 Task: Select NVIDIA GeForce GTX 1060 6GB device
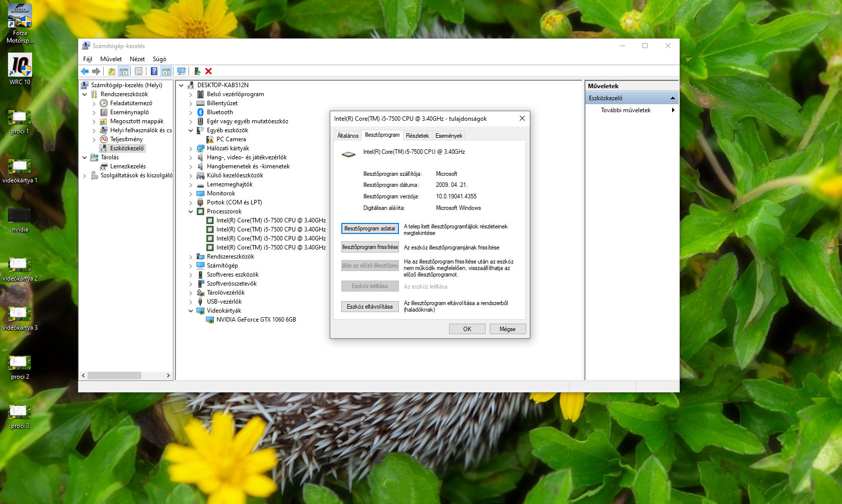(256, 320)
